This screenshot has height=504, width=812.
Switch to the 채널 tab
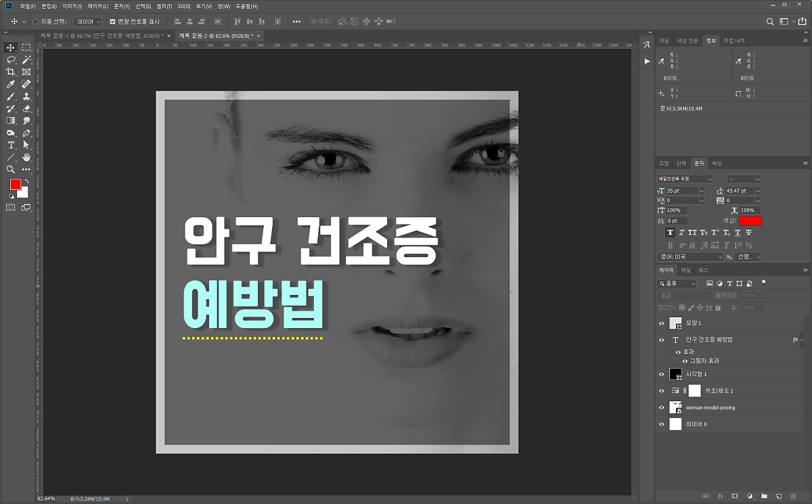(685, 270)
